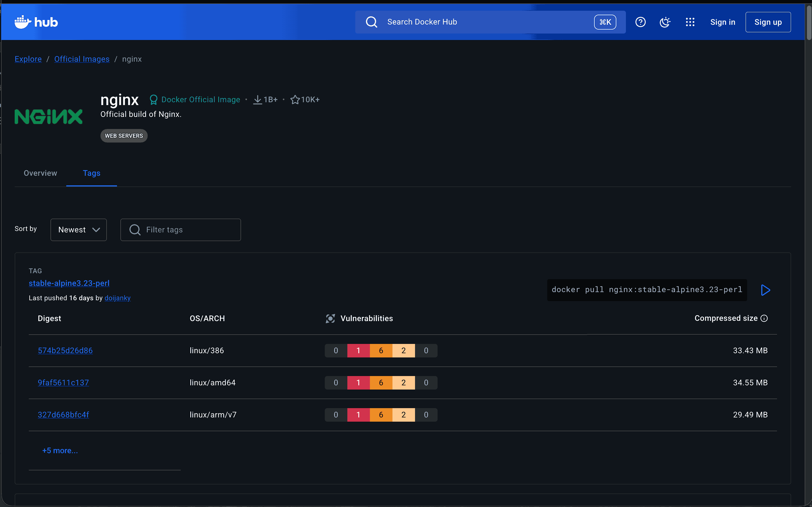Screen dimensions: 812x507
Task: Open the apps grid menu icon
Action: point(690,22)
